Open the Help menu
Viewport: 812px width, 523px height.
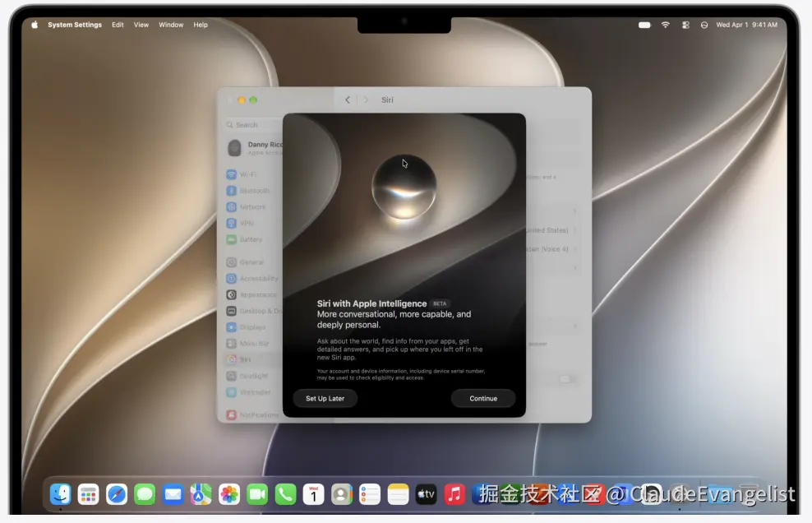pyautogui.click(x=201, y=25)
